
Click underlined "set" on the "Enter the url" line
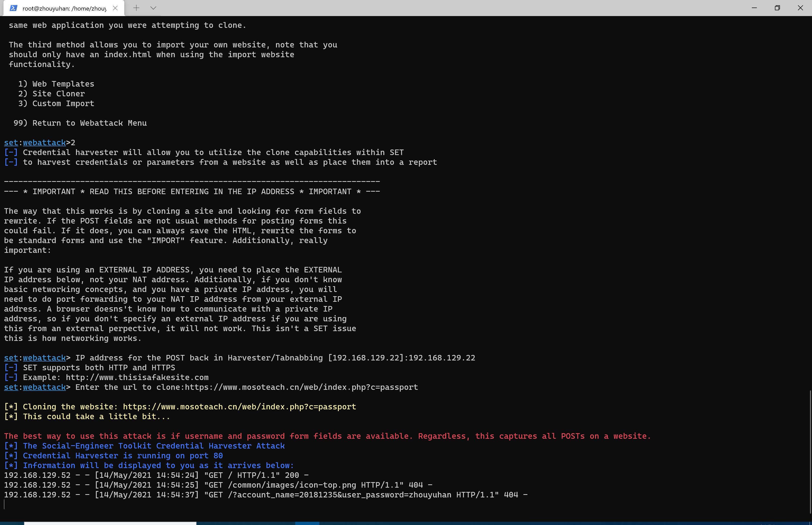pyautogui.click(x=11, y=387)
